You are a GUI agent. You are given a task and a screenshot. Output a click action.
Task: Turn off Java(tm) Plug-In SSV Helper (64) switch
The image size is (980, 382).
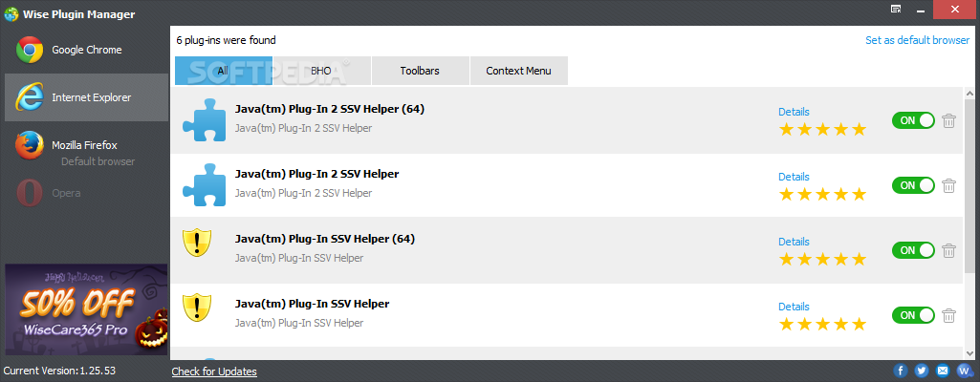(x=913, y=250)
